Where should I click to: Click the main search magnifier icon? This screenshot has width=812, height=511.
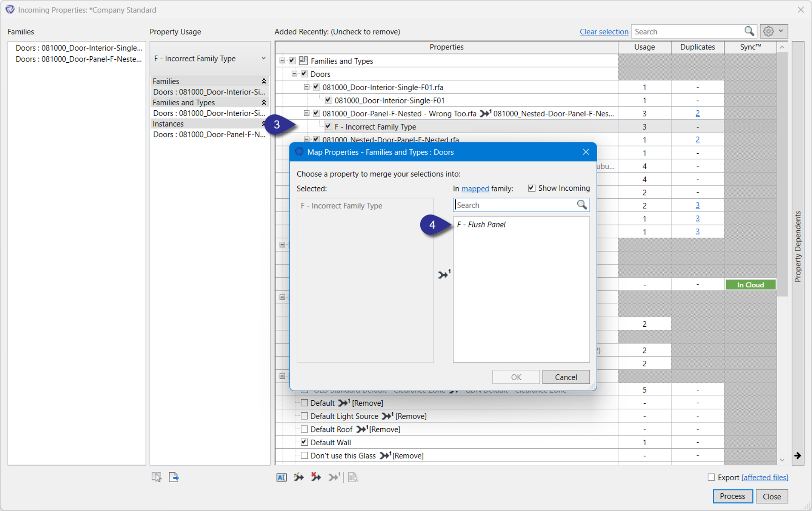pos(749,31)
